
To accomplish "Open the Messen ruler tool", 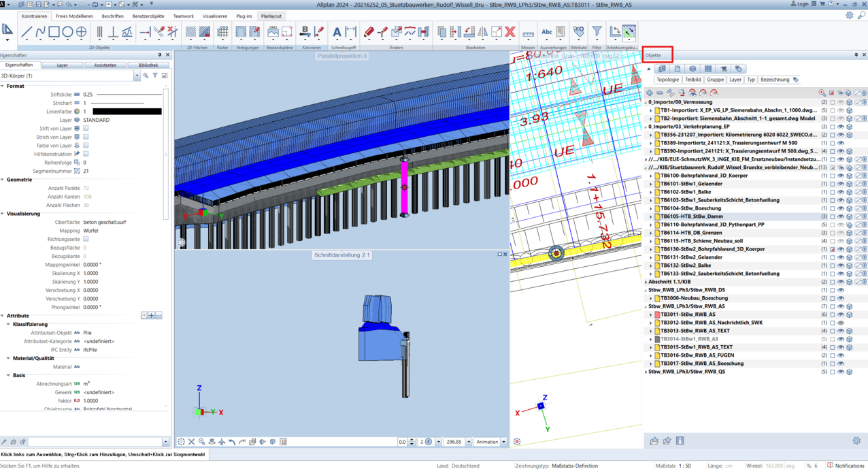I will [528, 33].
